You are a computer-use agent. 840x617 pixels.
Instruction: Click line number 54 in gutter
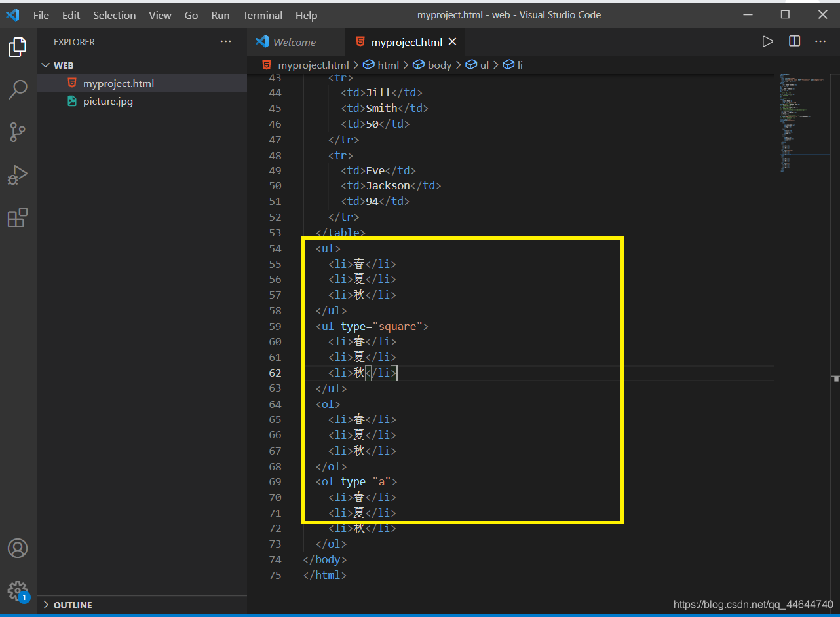pos(275,248)
